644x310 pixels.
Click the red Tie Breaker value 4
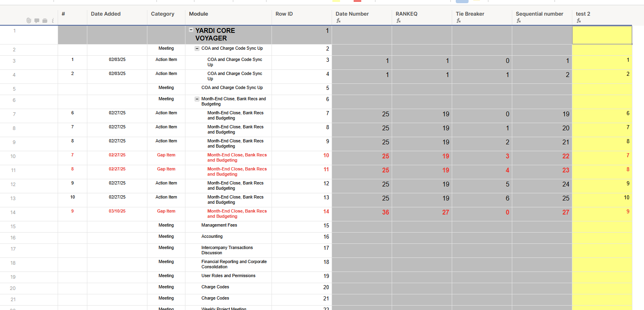[507, 170]
